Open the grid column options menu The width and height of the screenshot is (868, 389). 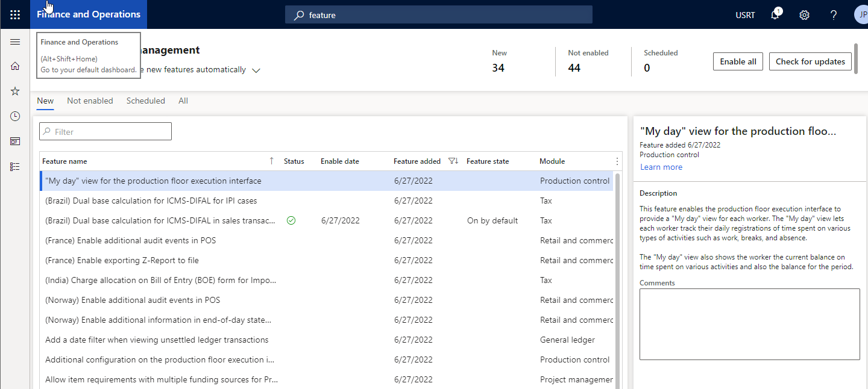tap(617, 161)
